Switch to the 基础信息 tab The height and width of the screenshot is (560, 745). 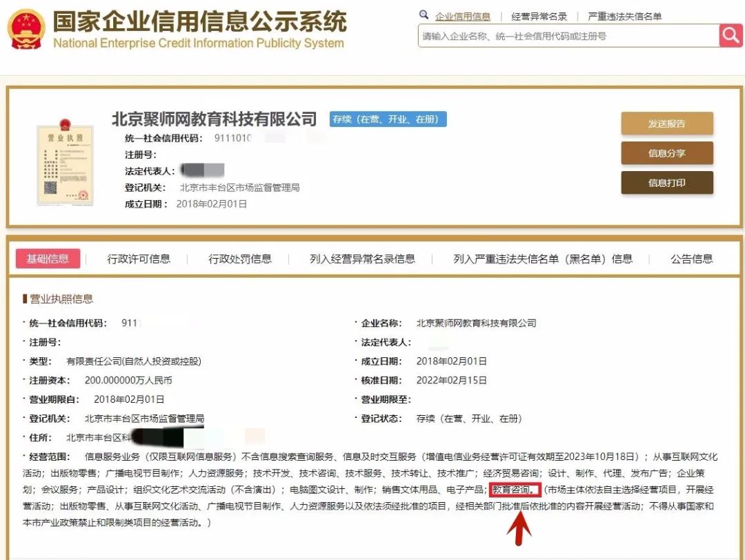click(48, 259)
